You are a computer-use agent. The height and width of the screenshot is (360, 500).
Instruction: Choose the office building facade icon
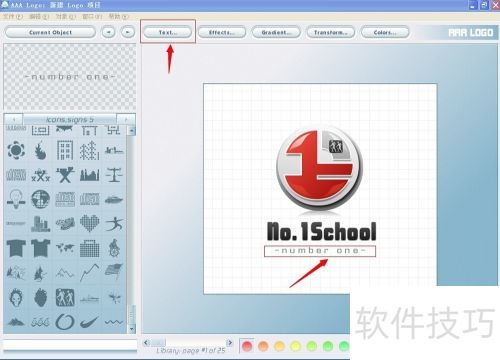[x=65, y=150]
